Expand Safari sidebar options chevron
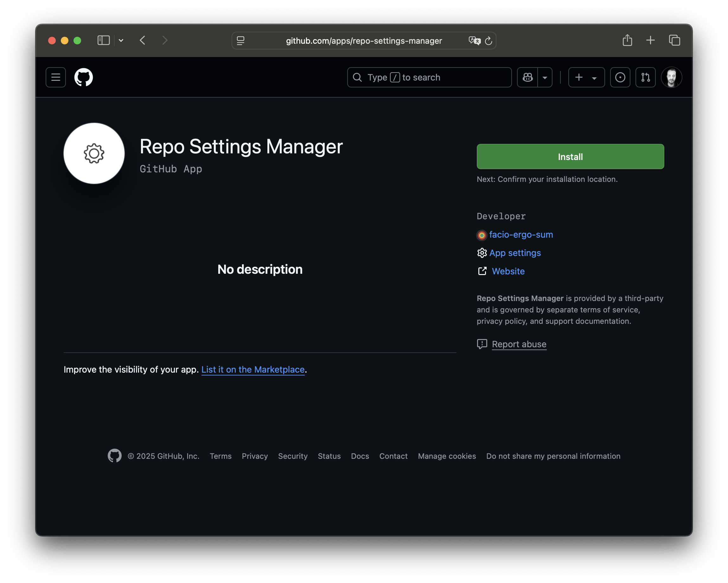 (x=121, y=41)
